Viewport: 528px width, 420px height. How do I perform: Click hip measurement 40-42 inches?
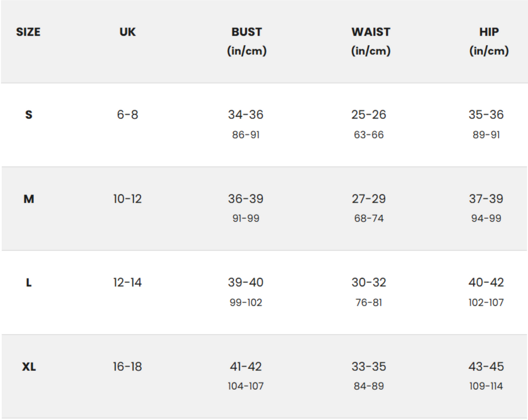(486, 282)
